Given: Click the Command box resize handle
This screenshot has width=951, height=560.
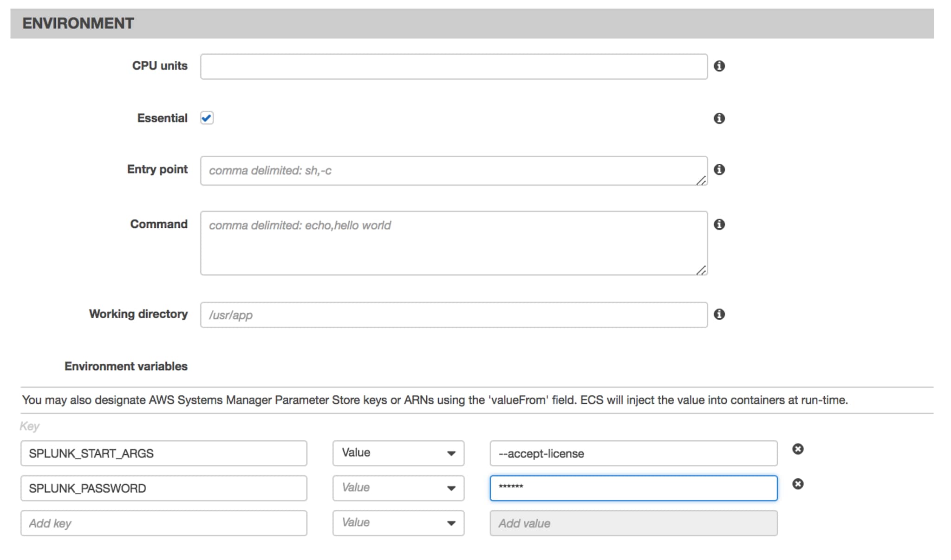Looking at the screenshot, I should pos(701,270).
